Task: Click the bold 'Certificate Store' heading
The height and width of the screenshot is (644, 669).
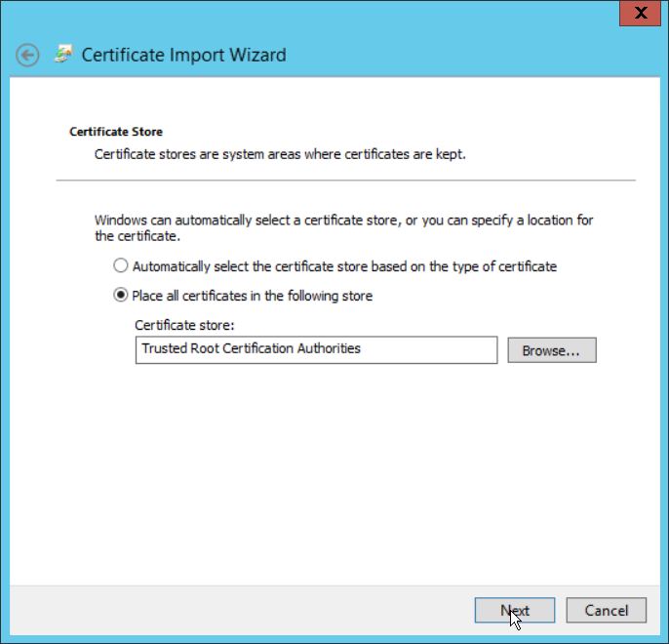Action: 116,131
